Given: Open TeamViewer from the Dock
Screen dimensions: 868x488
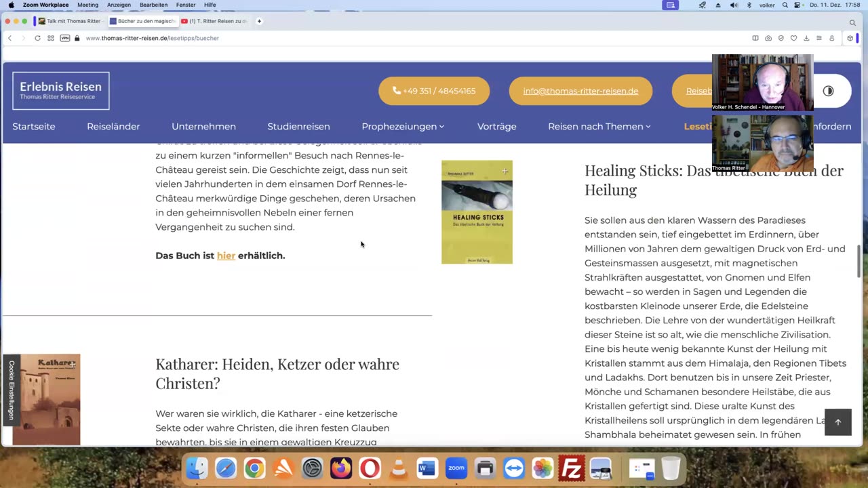Looking at the screenshot, I should 514,468.
